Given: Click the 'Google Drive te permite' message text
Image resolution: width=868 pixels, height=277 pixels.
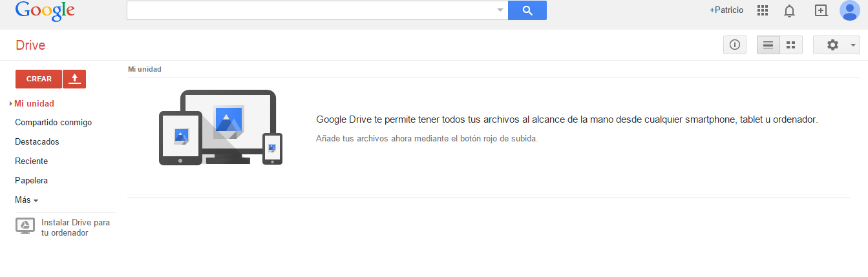Looking at the screenshot, I should (567, 119).
